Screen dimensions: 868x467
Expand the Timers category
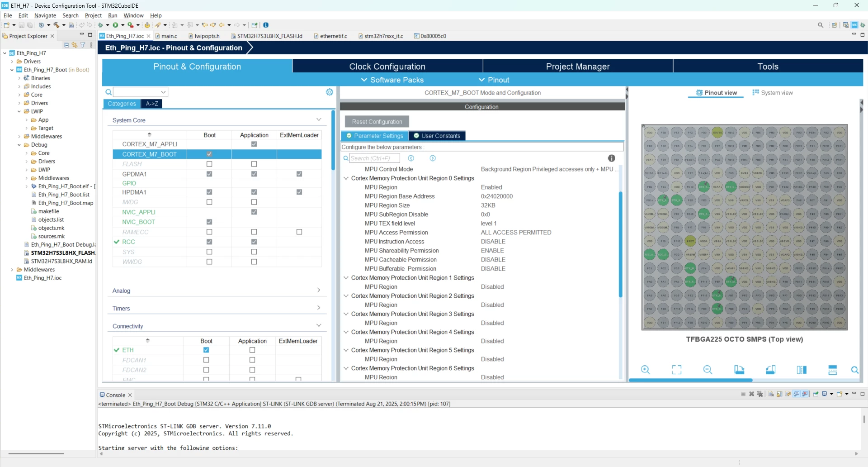point(319,308)
